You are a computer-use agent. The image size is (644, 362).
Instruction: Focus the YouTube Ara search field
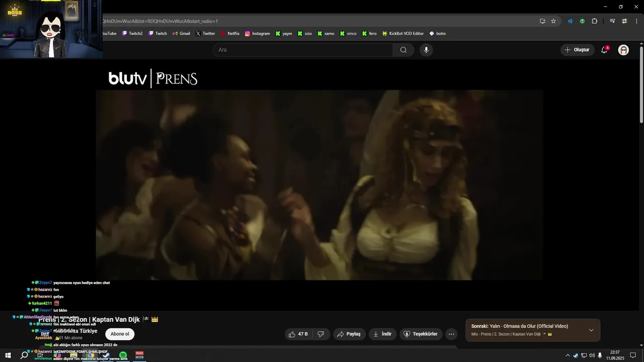(303, 50)
